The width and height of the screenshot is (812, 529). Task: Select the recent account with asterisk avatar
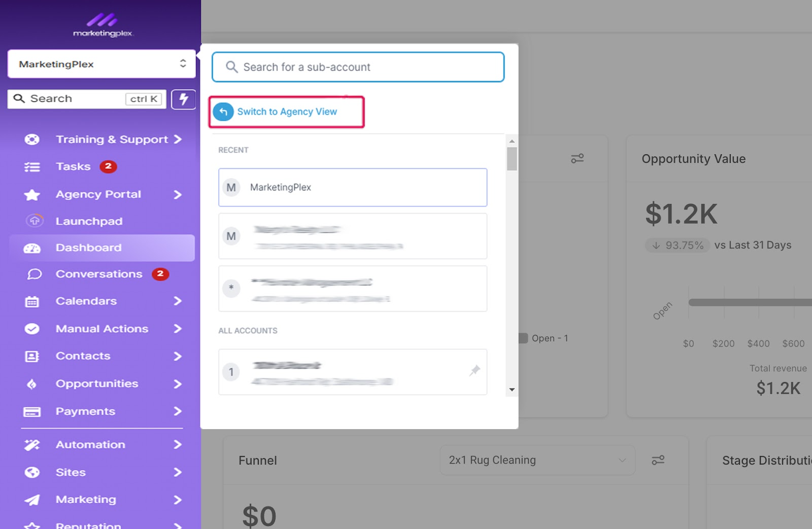(x=353, y=289)
